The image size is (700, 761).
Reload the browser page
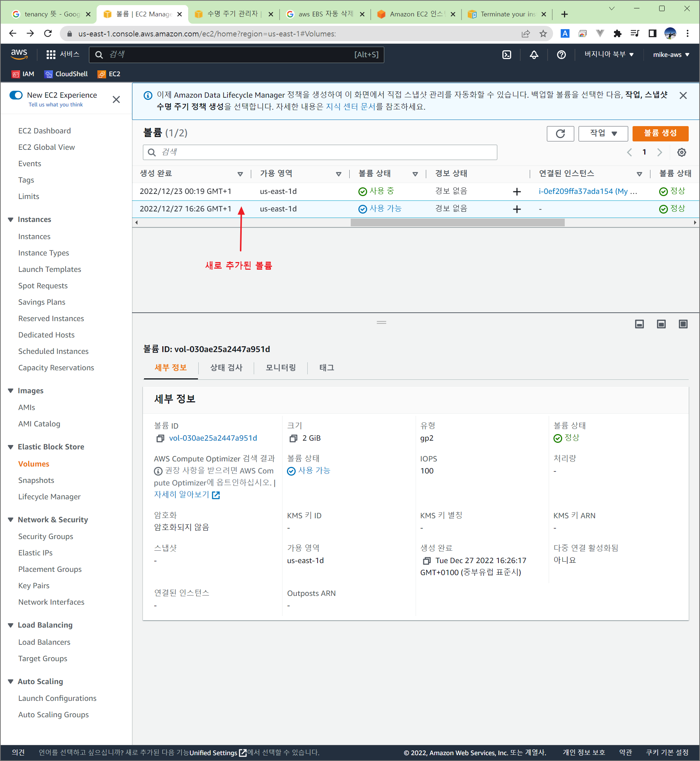click(48, 34)
